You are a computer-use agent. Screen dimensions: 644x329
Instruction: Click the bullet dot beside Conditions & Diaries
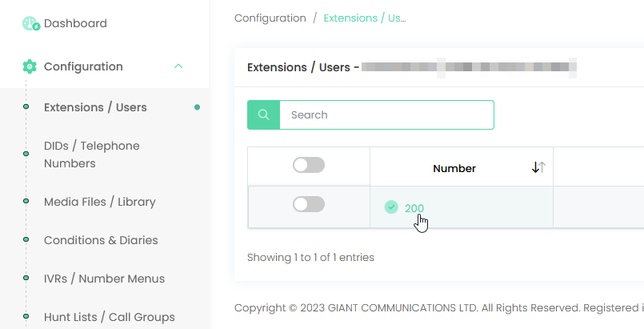[26, 239]
